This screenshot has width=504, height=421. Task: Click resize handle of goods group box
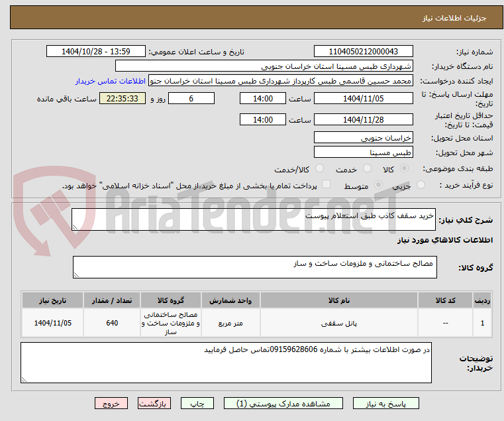click(77, 274)
